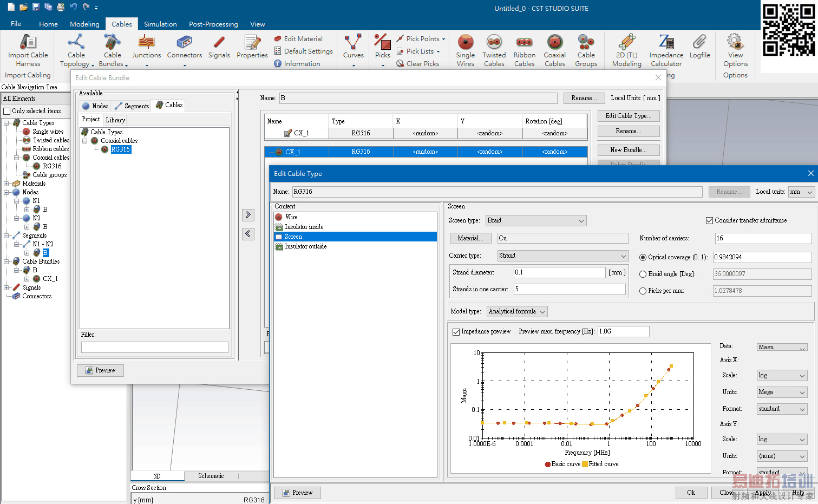Expand the Carrier type dropdown
This screenshot has height=504, width=818.
562,256
